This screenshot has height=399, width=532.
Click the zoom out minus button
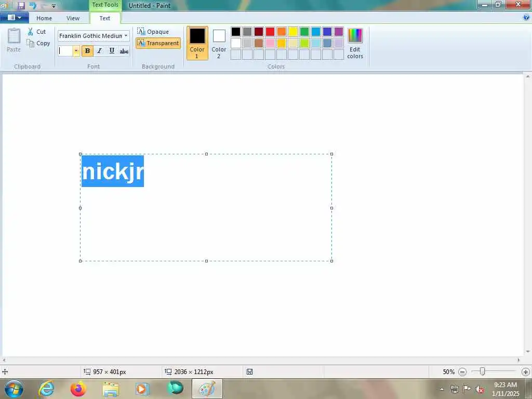(462, 372)
